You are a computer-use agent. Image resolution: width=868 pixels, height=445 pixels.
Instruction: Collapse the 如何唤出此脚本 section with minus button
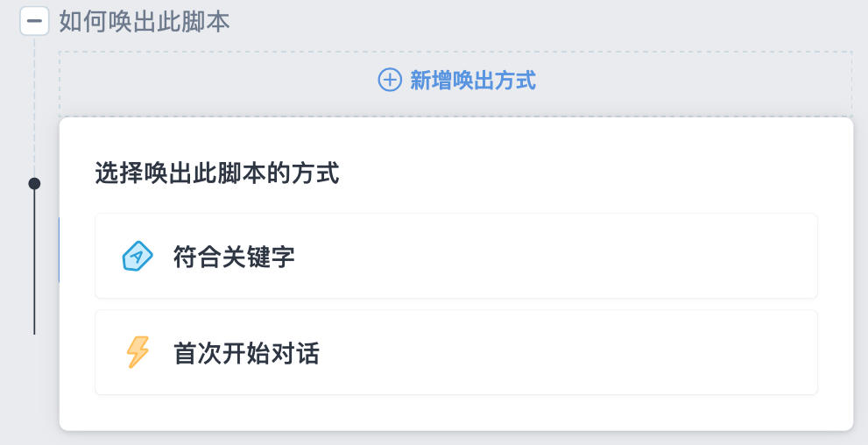tap(34, 21)
